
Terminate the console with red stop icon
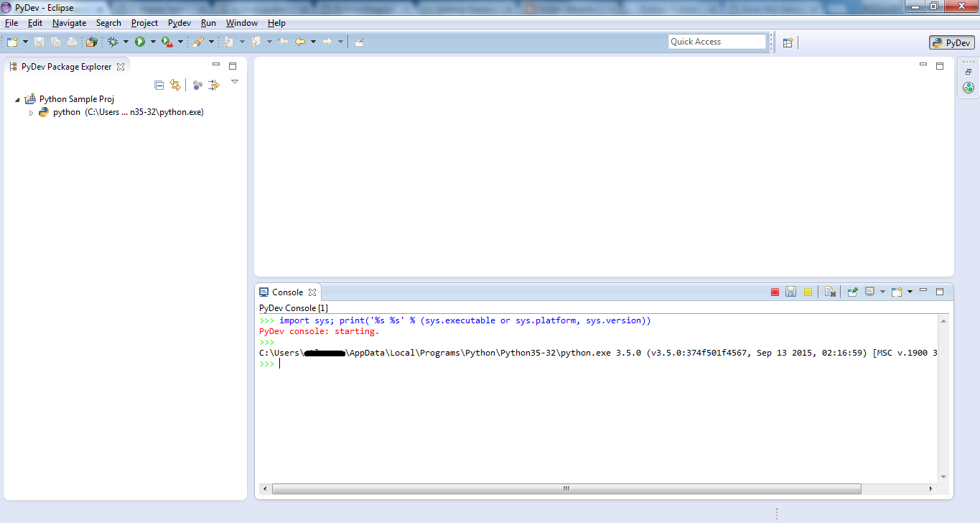(x=775, y=292)
